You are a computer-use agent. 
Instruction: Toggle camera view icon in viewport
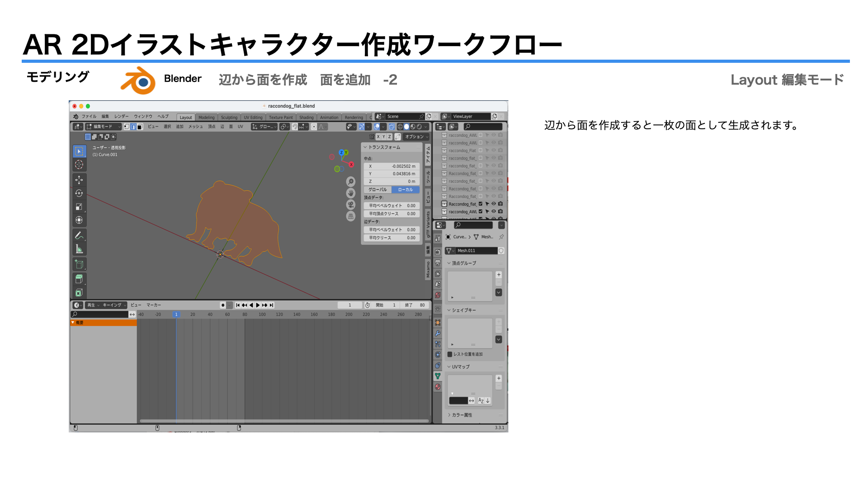pos(351,205)
